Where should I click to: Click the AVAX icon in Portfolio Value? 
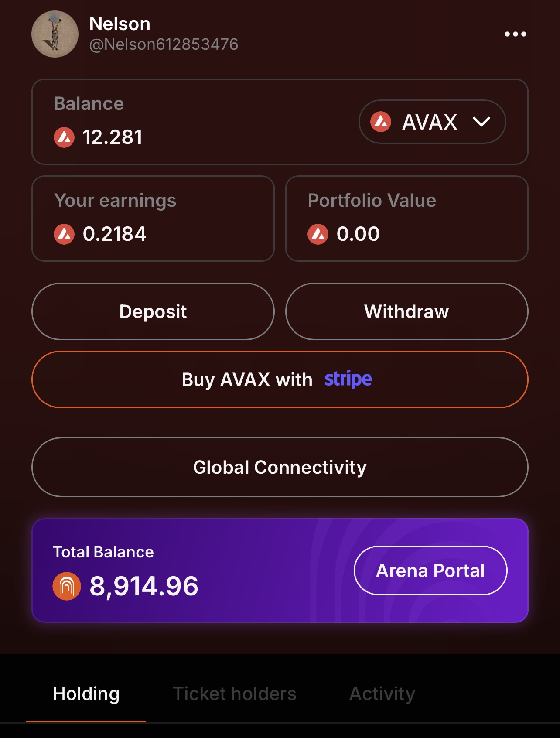[x=318, y=234]
